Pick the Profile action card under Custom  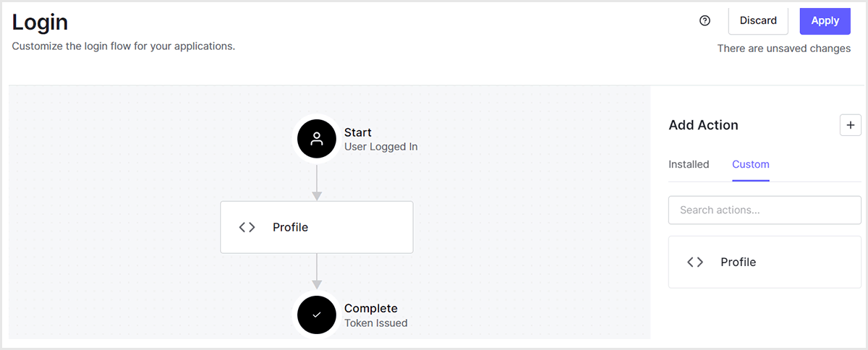pos(765,262)
